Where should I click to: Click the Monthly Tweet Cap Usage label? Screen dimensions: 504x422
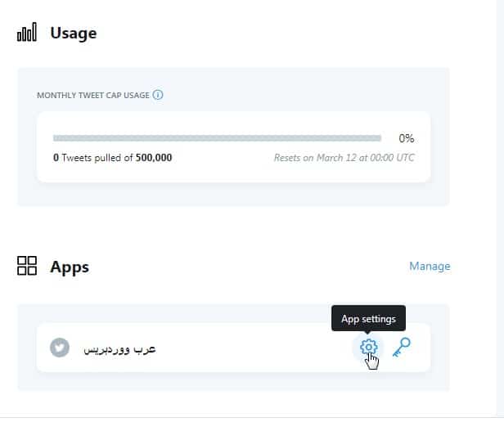(x=93, y=95)
